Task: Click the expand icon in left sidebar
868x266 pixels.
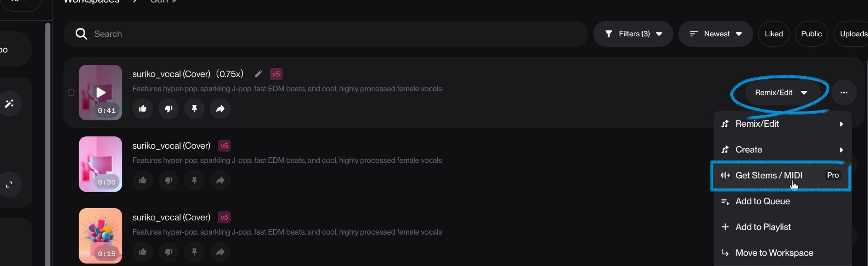Action: (9, 185)
